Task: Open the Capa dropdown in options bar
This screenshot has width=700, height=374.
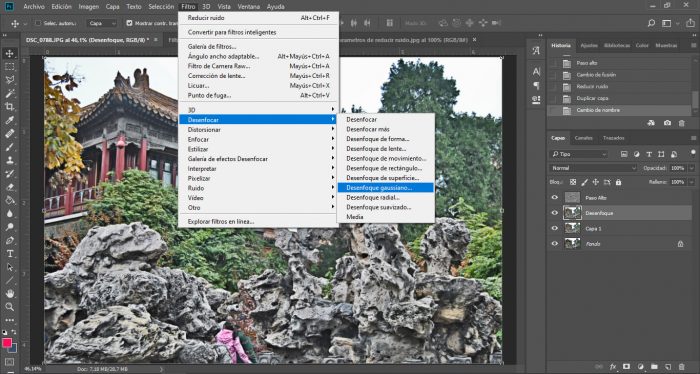Action: (x=102, y=23)
